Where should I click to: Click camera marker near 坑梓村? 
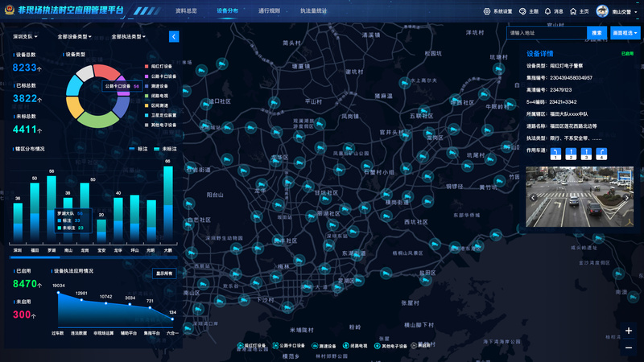click(x=498, y=68)
